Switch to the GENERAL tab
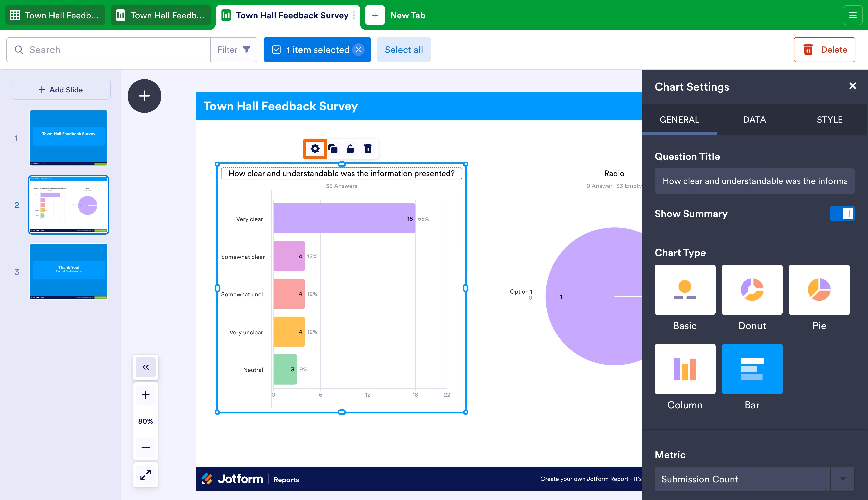This screenshot has height=500, width=868. coord(679,119)
